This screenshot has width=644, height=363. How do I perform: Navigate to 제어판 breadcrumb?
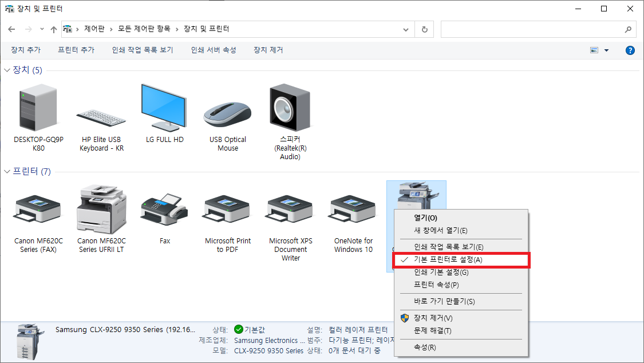(x=94, y=29)
